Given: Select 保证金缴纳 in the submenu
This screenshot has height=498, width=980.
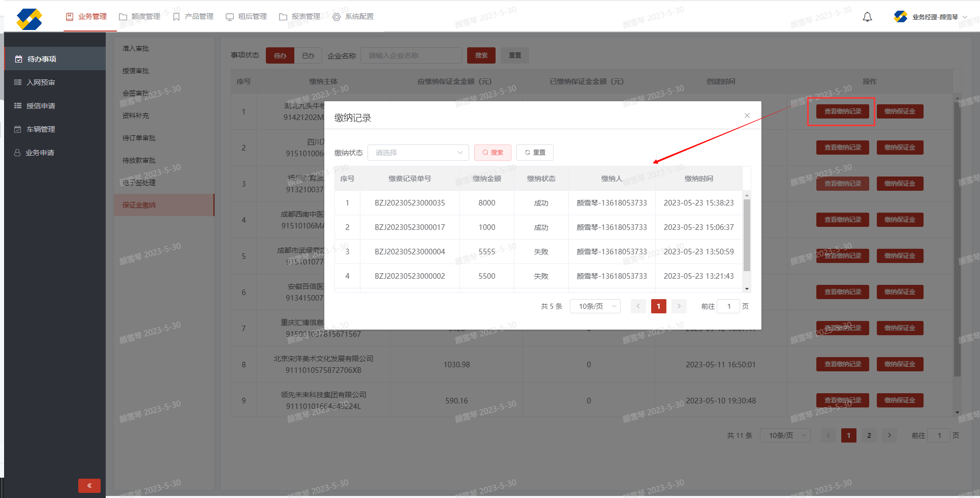Looking at the screenshot, I should coord(139,205).
